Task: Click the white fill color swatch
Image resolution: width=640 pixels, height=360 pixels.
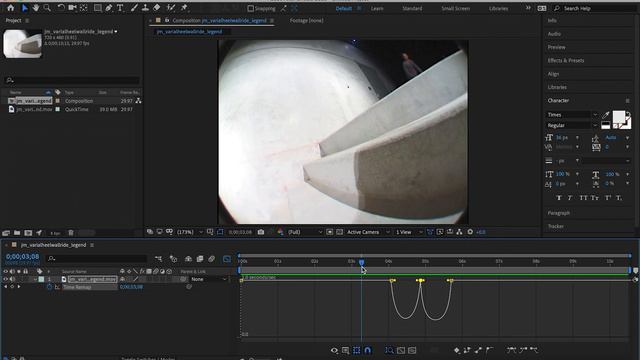Action: pos(619,117)
